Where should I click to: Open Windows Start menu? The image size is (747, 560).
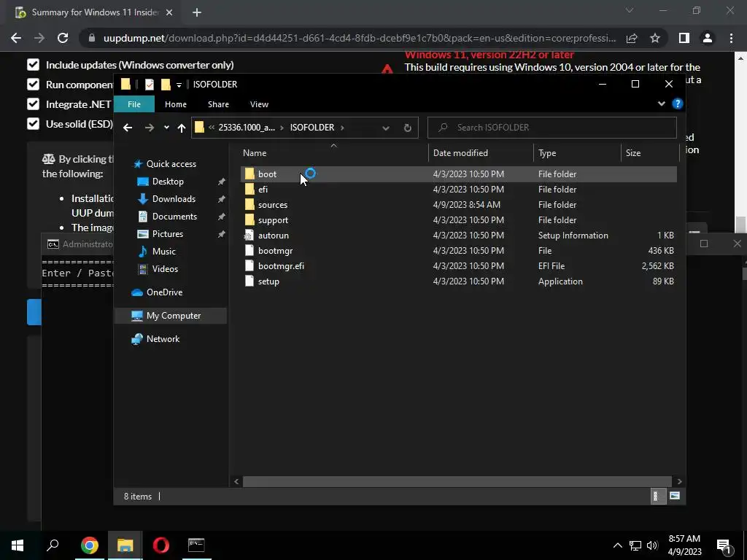tap(18, 545)
